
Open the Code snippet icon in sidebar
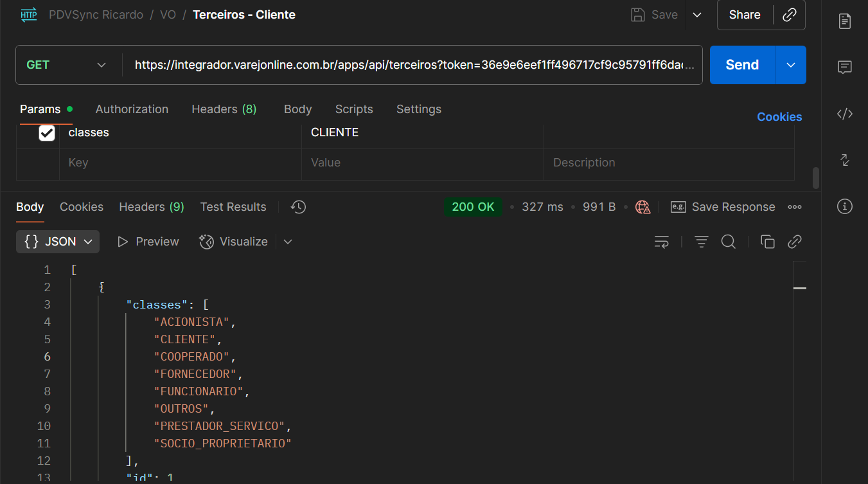pos(845,114)
